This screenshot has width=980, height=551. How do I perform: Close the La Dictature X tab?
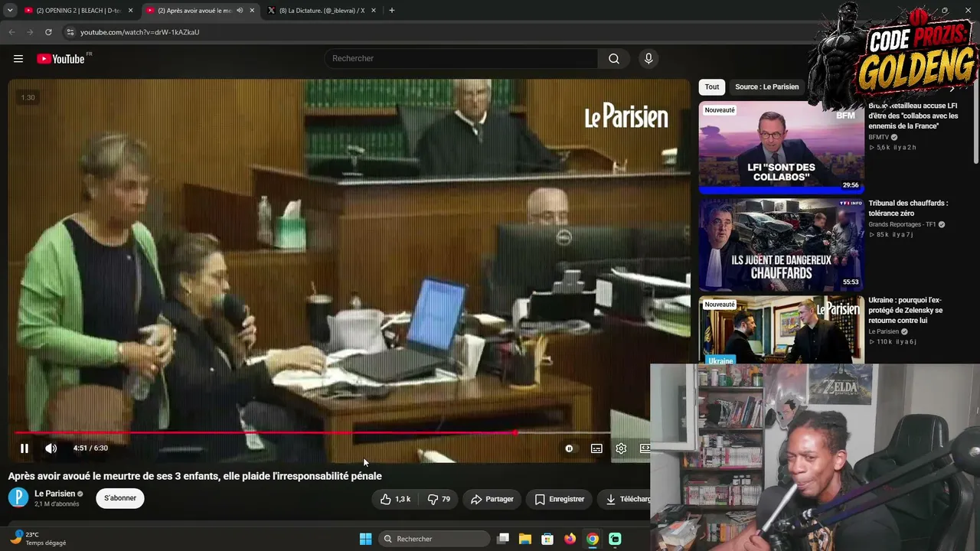(374, 11)
